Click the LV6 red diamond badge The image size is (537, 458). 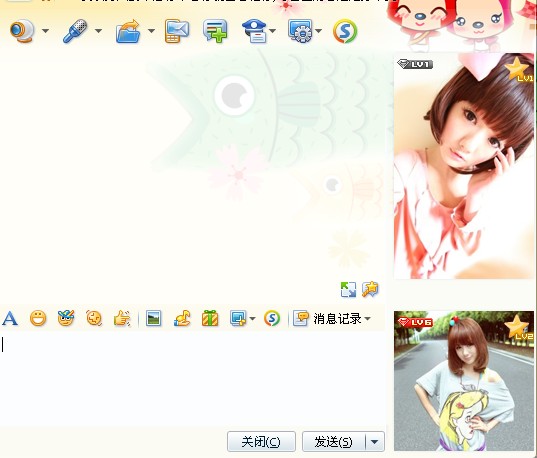[x=415, y=322]
